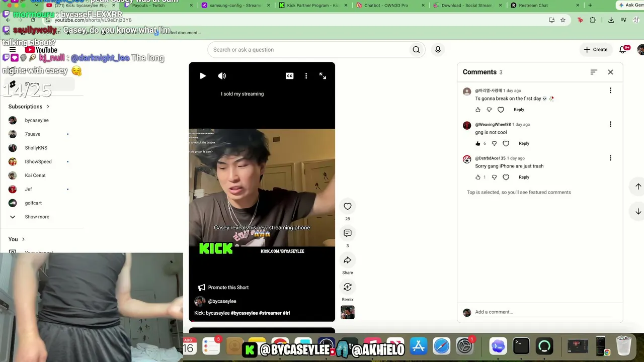Share this Short

[x=347, y=260]
